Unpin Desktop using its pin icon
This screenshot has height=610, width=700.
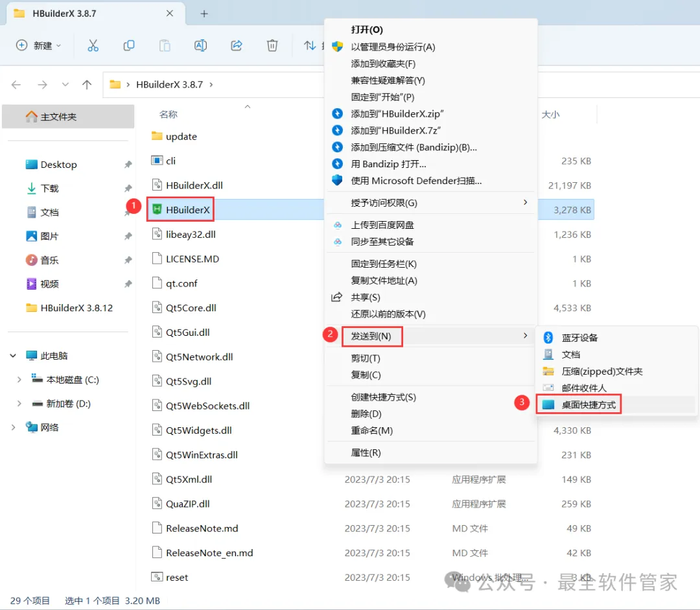pyautogui.click(x=128, y=165)
